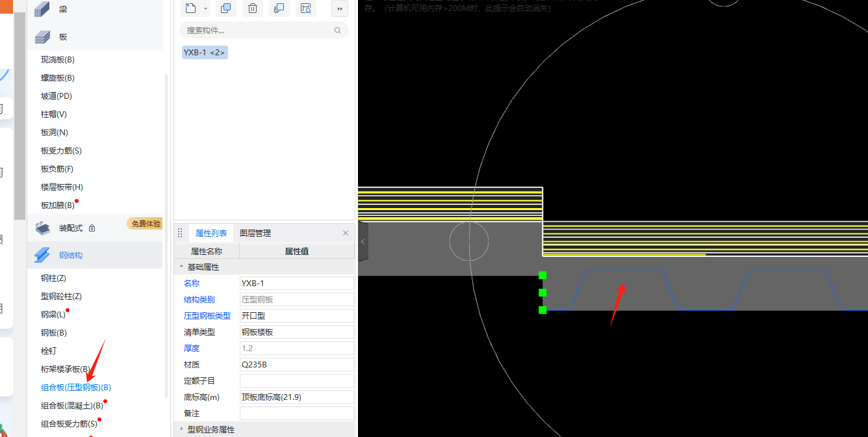Collapse the 基础属性 section
Screen dimensions: 868x437
pyautogui.click(x=181, y=267)
